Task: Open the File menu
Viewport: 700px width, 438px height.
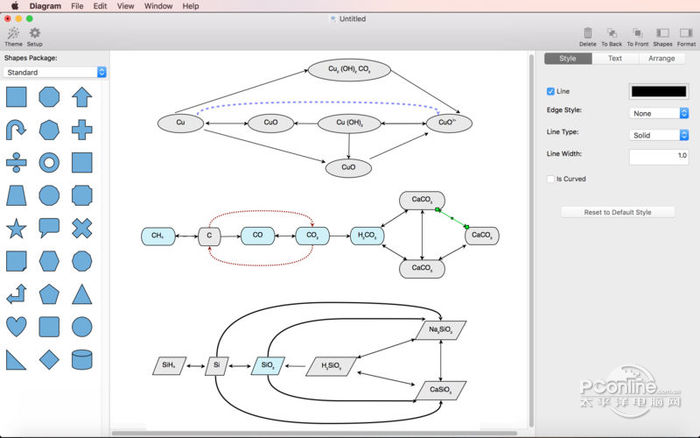Action: coord(77,6)
